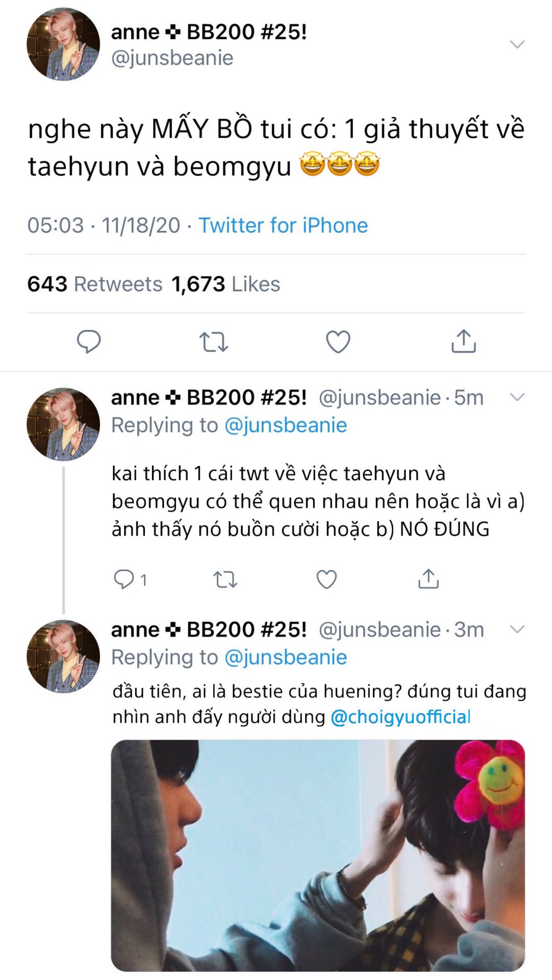Open the @choigyuofficial mention

point(400,717)
